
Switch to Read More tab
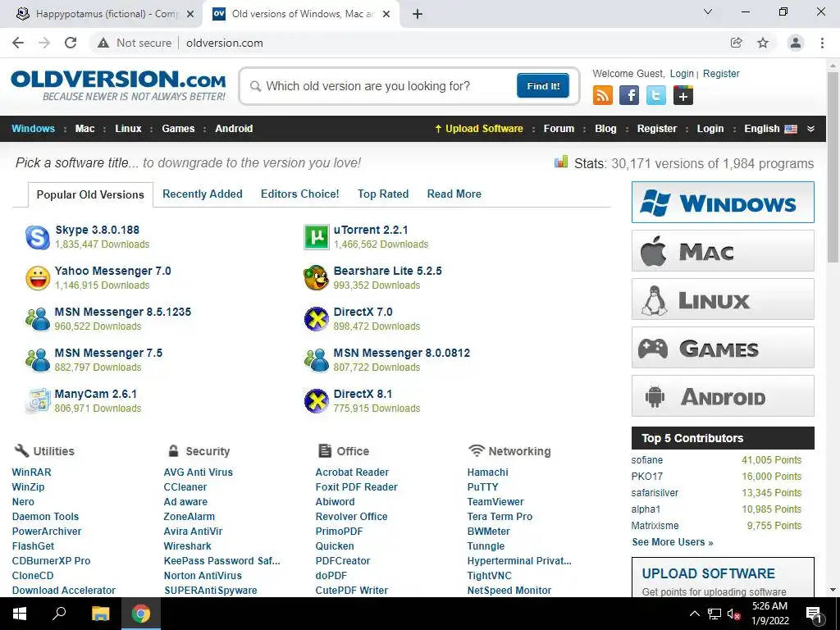(454, 194)
